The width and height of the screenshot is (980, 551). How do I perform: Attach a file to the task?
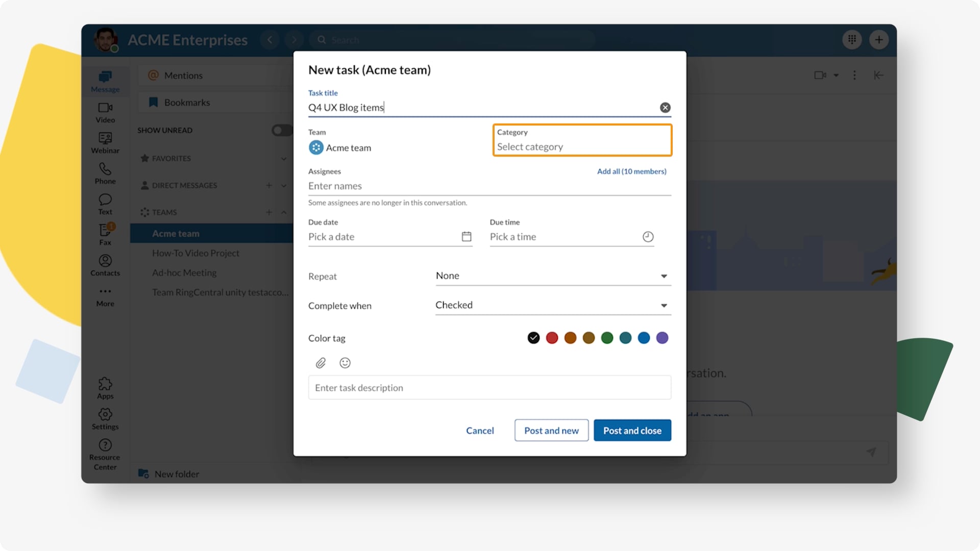[x=321, y=363]
